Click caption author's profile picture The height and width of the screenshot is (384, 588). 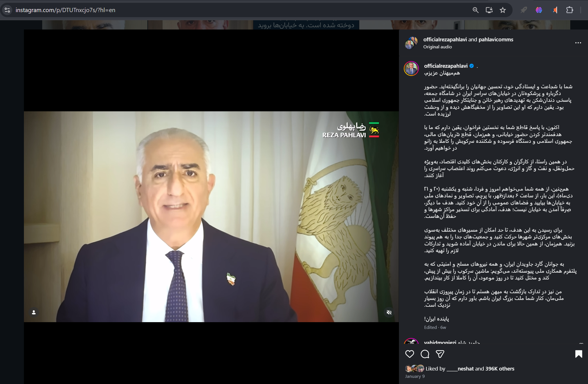click(x=411, y=69)
